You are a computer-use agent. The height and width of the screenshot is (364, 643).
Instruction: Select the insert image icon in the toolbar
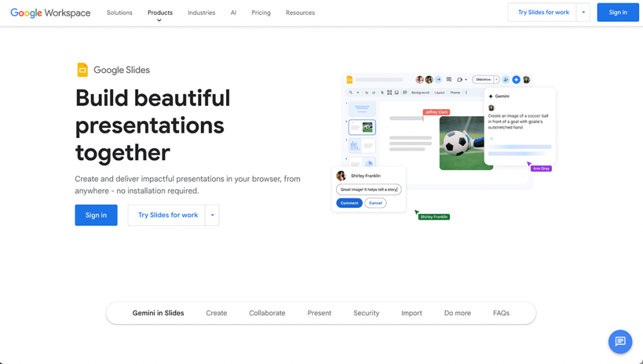coord(397,91)
